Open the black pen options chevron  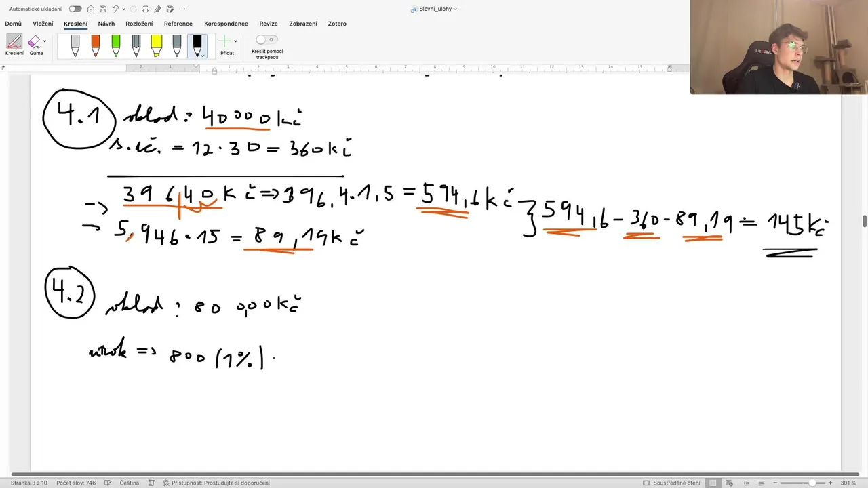pyautogui.click(x=202, y=56)
